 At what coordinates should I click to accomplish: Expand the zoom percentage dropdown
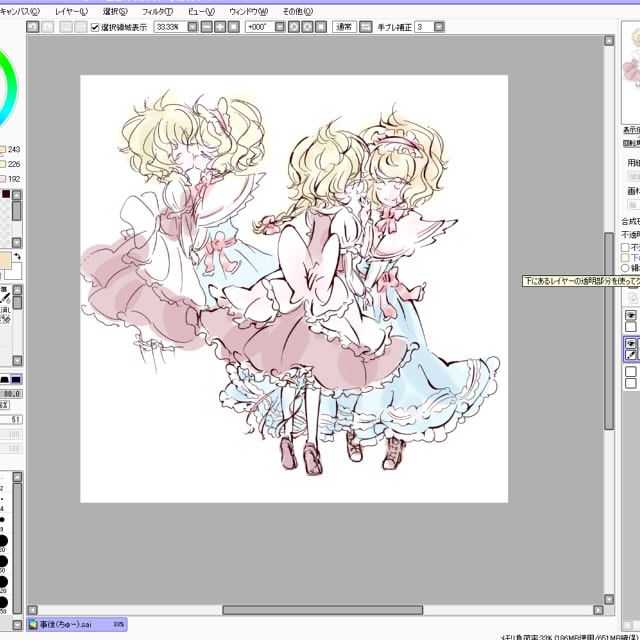click(x=193, y=27)
